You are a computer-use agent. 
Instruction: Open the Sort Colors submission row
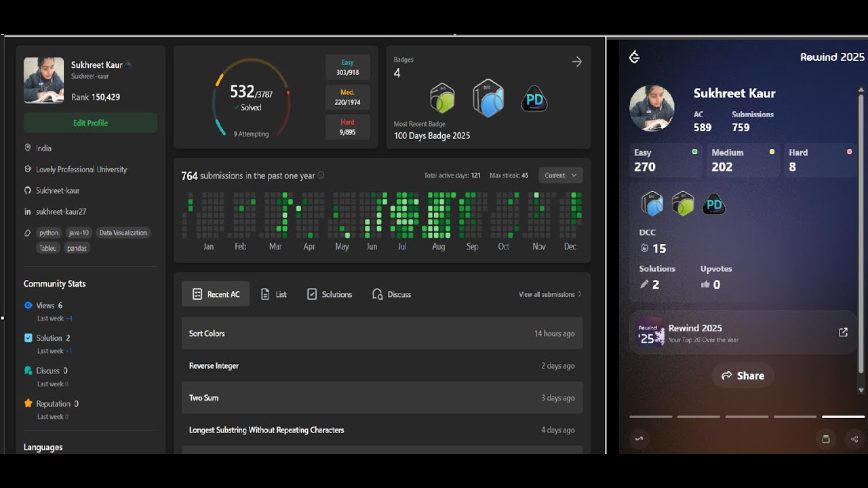point(382,333)
